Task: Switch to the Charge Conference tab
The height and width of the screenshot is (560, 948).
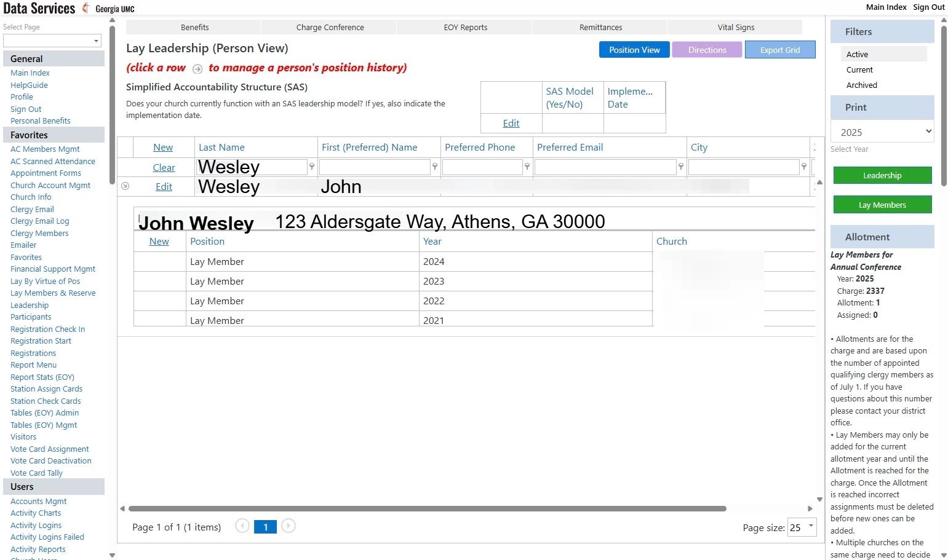Action: 329,27
